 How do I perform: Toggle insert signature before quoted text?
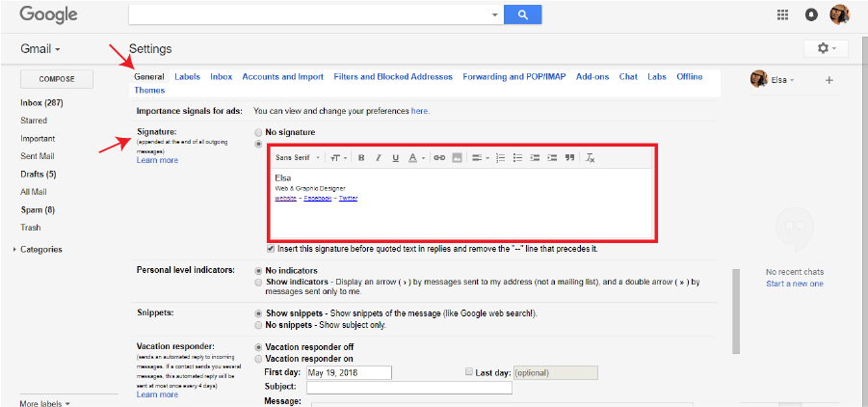[x=270, y=249]
